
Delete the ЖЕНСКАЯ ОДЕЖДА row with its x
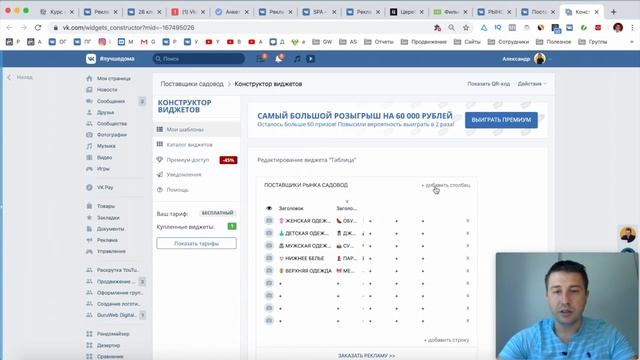[x=468, y=221]
